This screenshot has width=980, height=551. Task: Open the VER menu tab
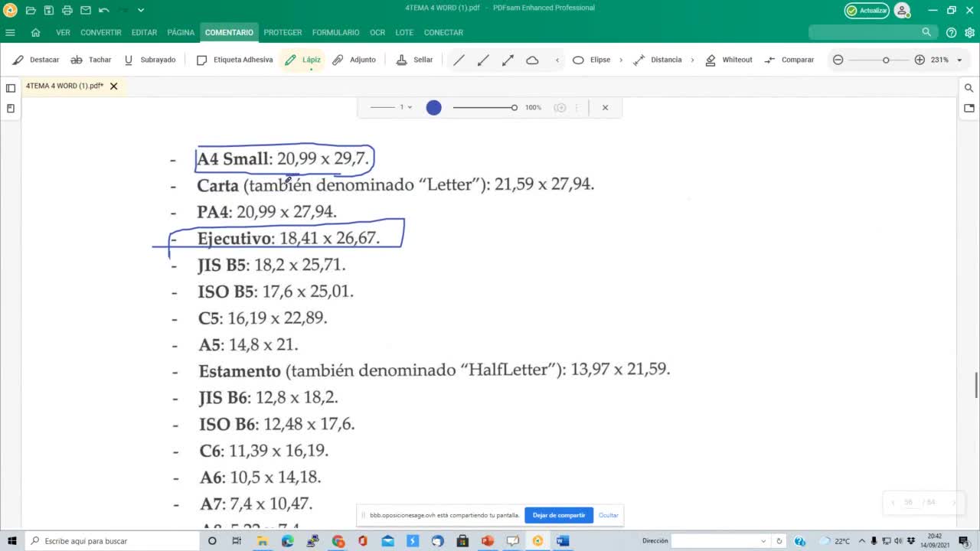click(x=63, y=32)
